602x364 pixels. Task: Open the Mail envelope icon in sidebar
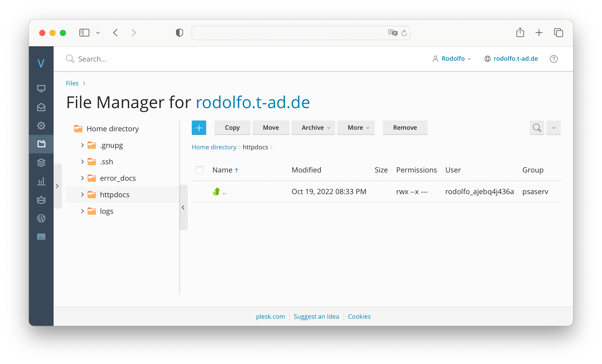pyautogui.click(x=41, y=107)
